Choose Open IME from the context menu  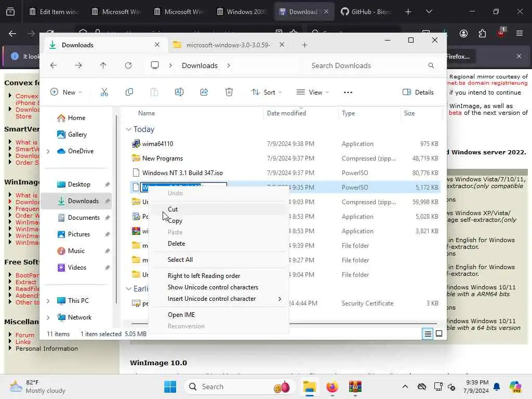pos(219,315)
